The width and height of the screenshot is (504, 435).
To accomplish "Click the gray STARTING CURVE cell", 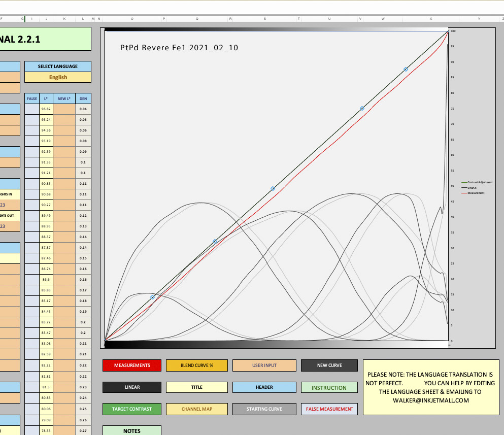I will coord(264,409).
